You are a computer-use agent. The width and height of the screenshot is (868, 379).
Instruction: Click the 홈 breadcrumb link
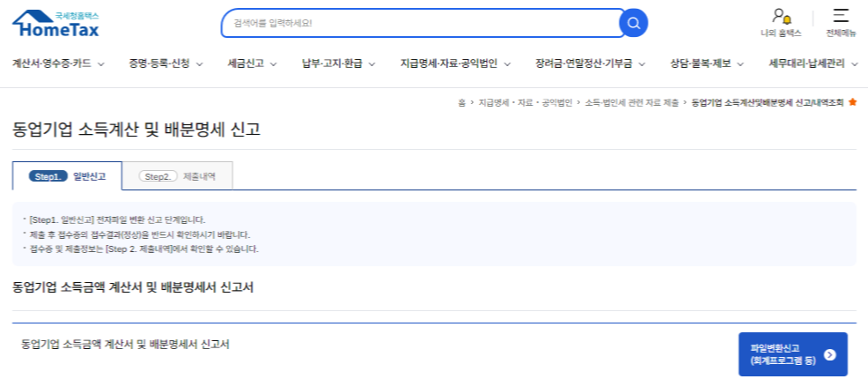(x=461, y=103)
